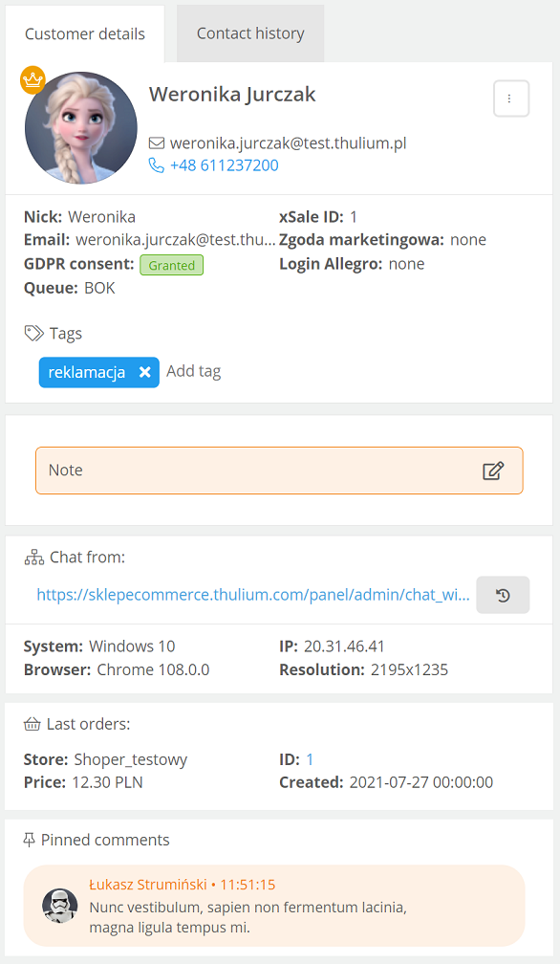560x964 pixels.
Task: Open the sklepecommerce.thulium.com chat URL link
Action: [253, 595]
